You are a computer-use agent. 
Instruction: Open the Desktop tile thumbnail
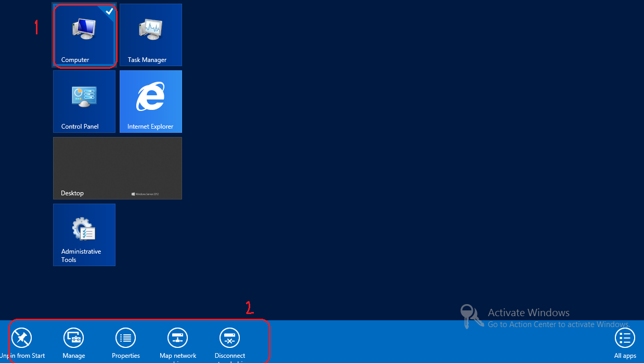tap(118, 168)
